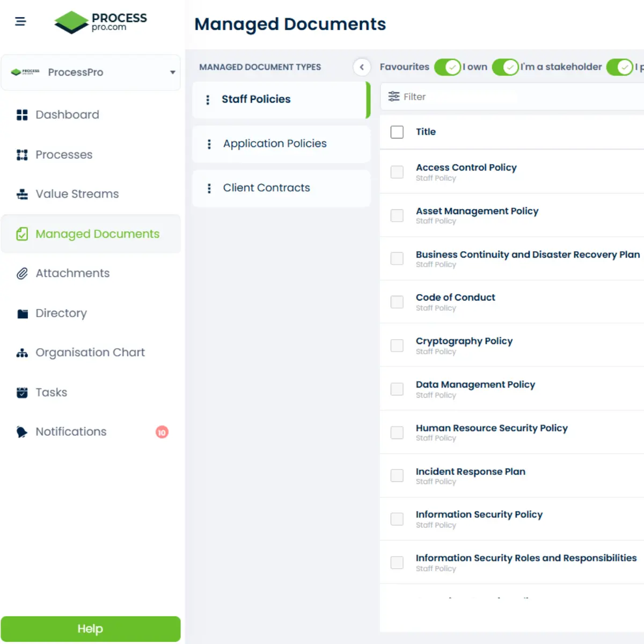Collapse the Managed Document Types panel with the chevron

tap(362, 67)
